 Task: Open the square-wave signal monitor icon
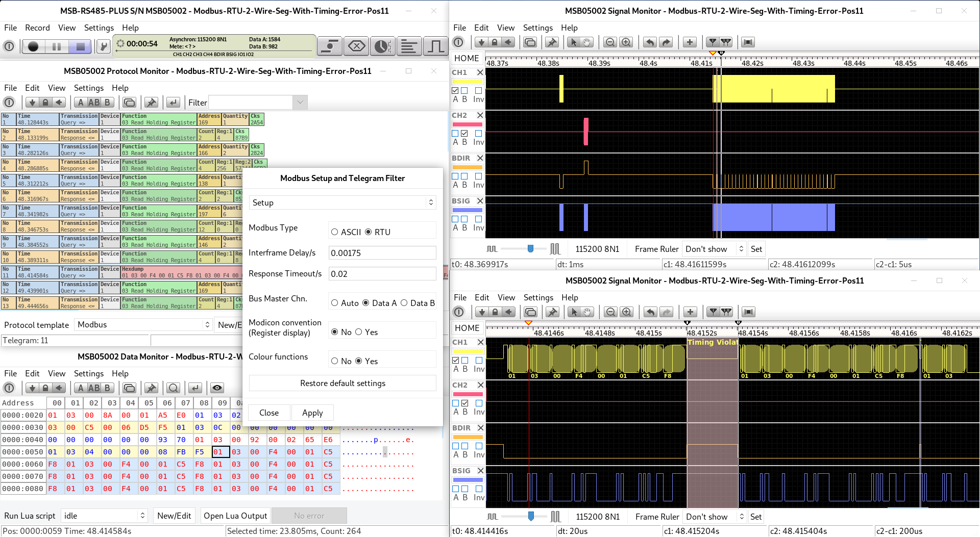click(435, 46)
